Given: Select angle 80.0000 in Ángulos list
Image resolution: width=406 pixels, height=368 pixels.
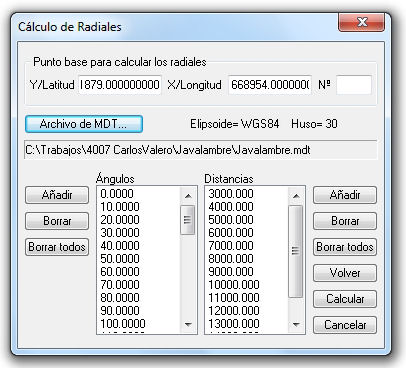Looking at the screenshot, I should 139,298.
